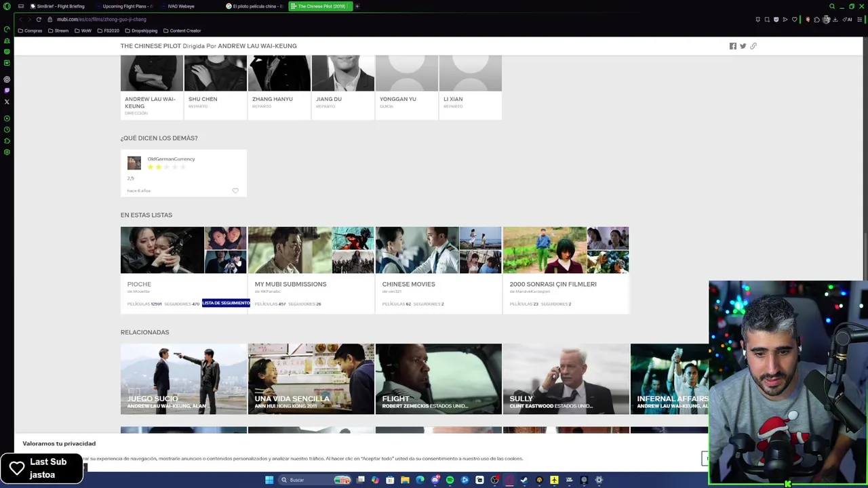Switch to SimBrief - Flight Briefing tab

click(58, 6)
